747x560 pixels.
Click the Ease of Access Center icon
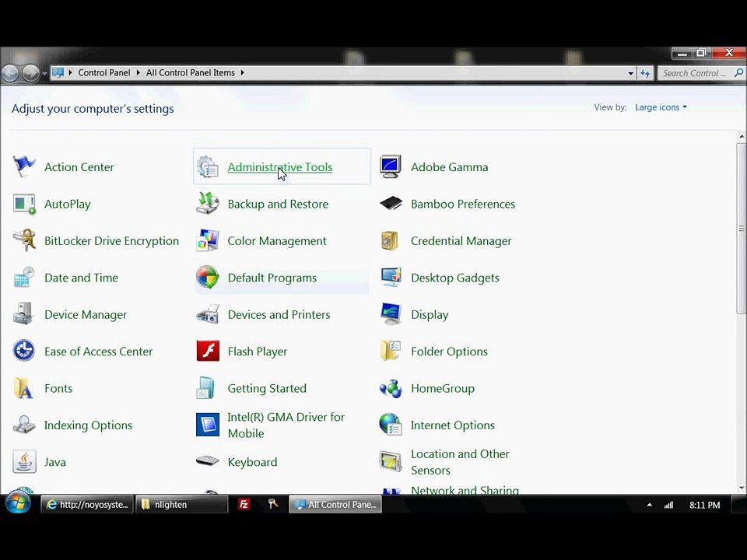coord(24,352)
